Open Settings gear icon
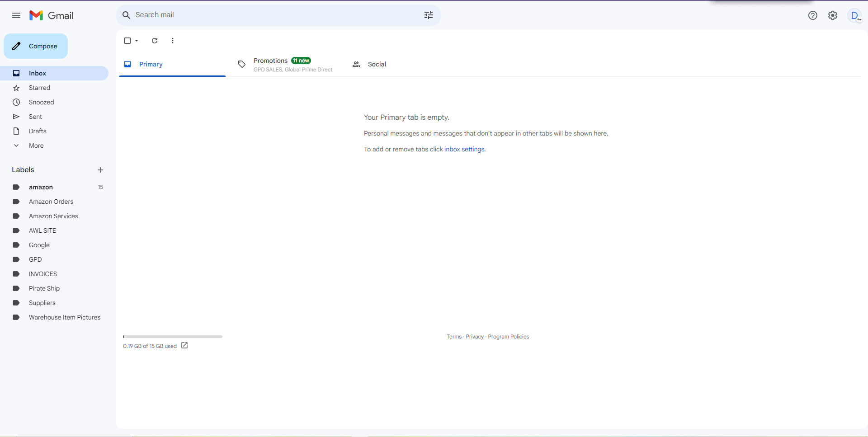Screen dimensions: 868x437 [833, 15]
